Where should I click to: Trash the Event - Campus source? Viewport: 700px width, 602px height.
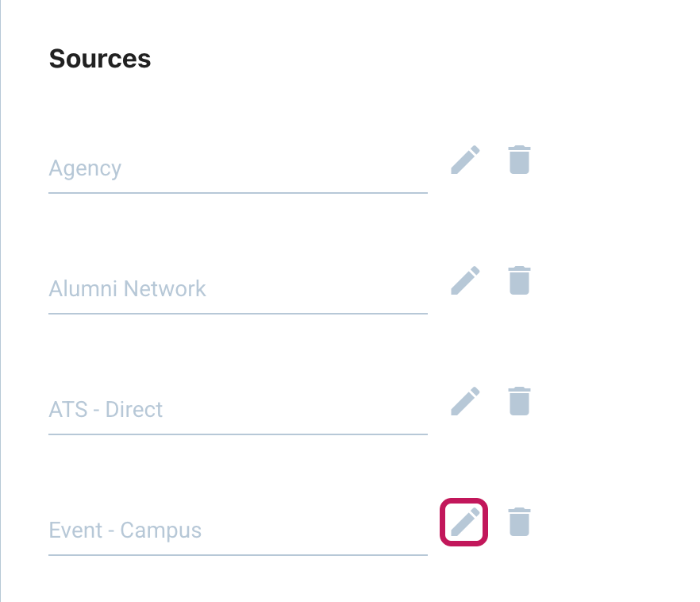pos(519,522)
